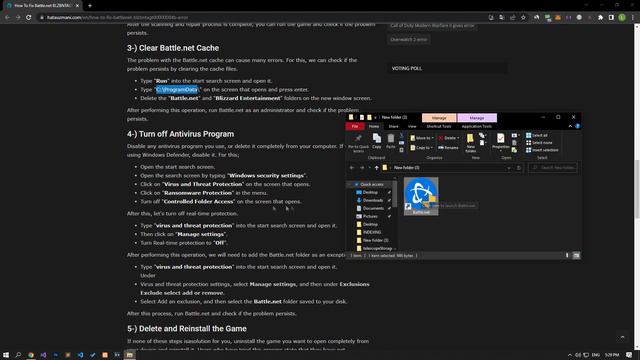
Task: Open the Delete dropdown arrow
Action: point(458,138)
